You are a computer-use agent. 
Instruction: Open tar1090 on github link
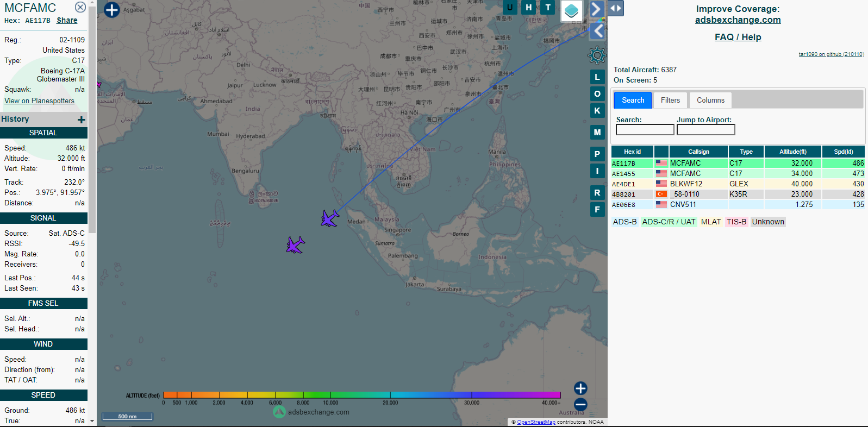click(x=831, y=54)
